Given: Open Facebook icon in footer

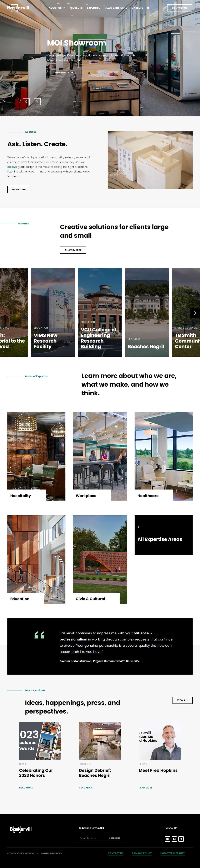Looking at the screenshot, I should pos(174,839).
